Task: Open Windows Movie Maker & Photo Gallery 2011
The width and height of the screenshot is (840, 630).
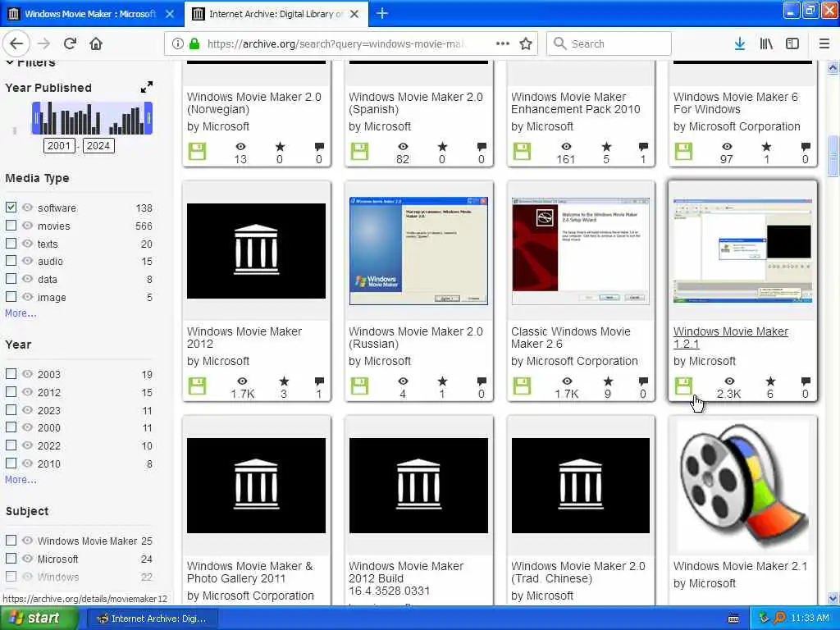Action: [x=249, y=572]
